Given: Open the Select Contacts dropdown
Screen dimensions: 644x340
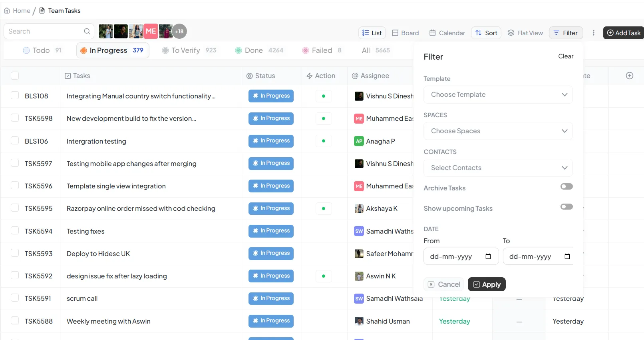Looking at the screenshot, I should pos(498,168).
